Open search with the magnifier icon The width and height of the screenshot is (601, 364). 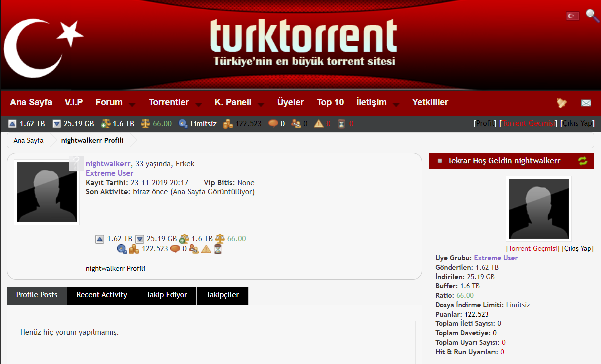[x=592, y=15]
